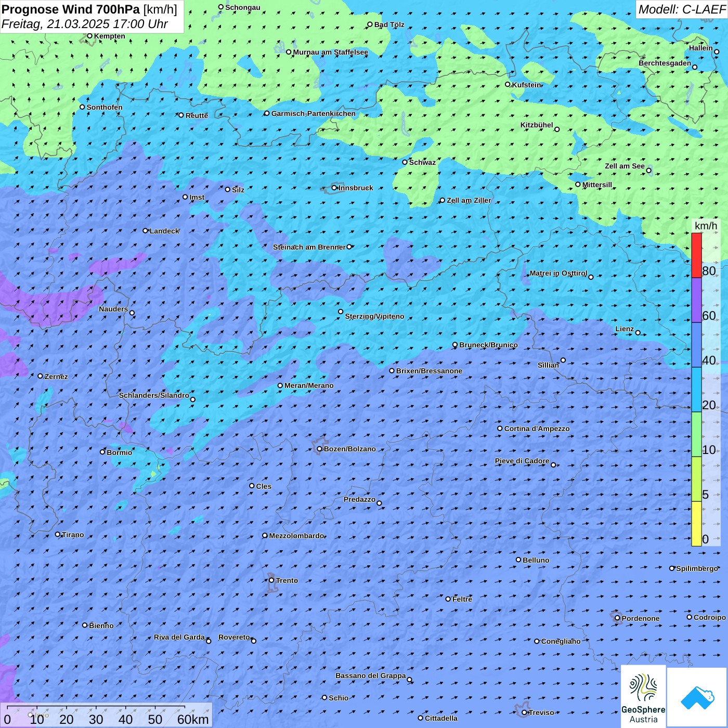
Task: Click the Bad Tölz label
Action: pos(389,24)
